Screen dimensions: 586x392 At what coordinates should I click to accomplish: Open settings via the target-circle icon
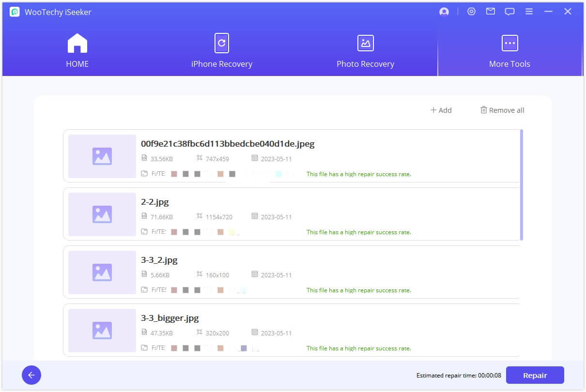471,12
